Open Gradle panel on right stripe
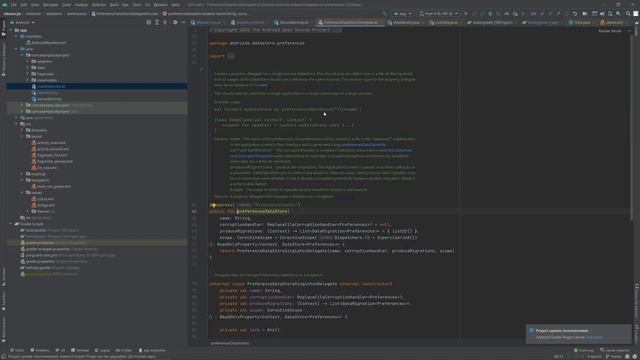Image resolution: width=640 pixels, height=360 pixels. (637, 30)
